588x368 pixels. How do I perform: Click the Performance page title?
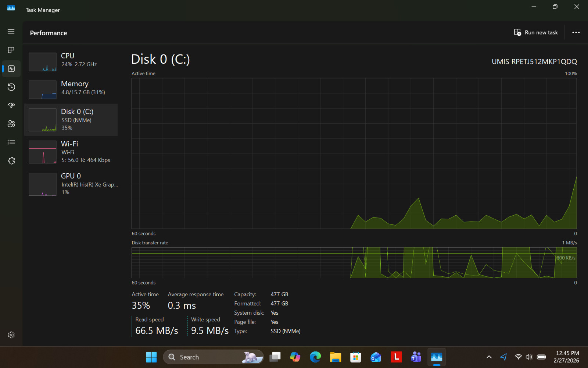click(x=49, y=33)
